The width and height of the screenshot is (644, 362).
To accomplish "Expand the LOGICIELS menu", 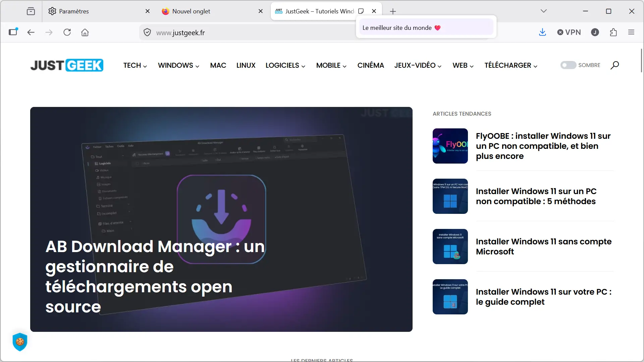I will (x=285, y=65).
